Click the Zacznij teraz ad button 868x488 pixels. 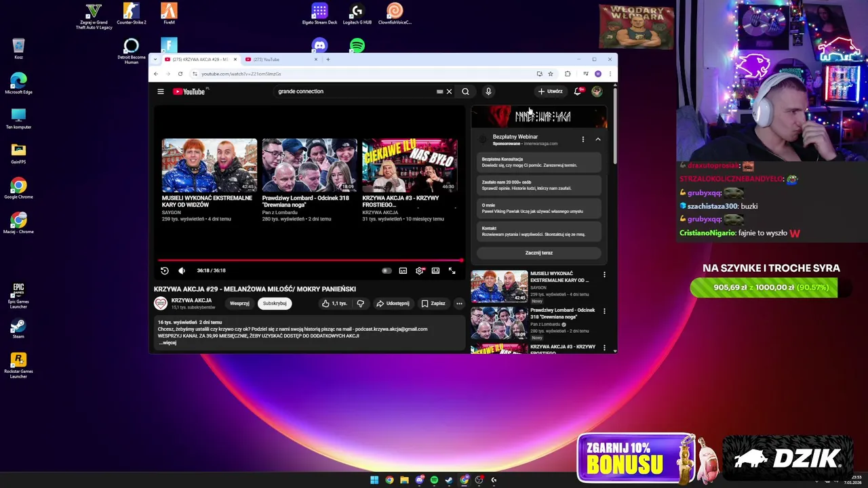point(539,253)
